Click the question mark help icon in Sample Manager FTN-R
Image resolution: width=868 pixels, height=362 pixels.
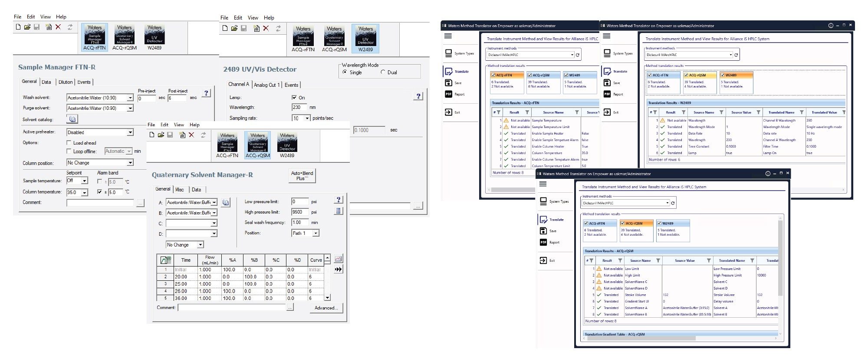207,93
